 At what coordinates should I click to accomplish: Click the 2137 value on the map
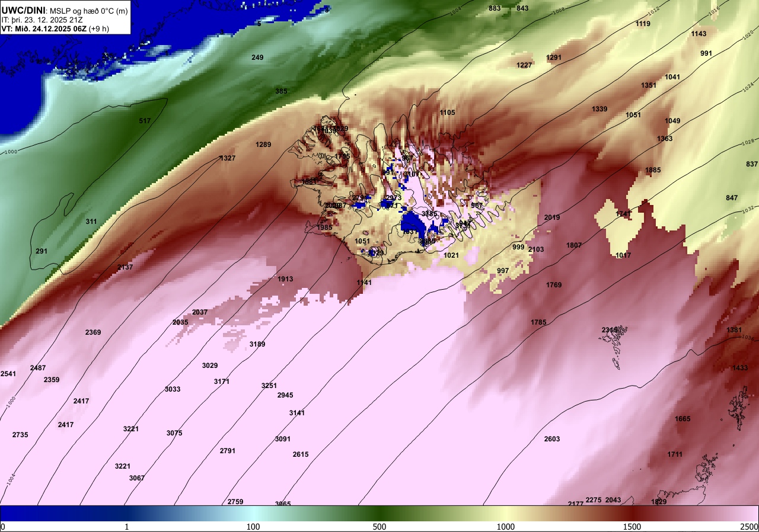(125, 267)
